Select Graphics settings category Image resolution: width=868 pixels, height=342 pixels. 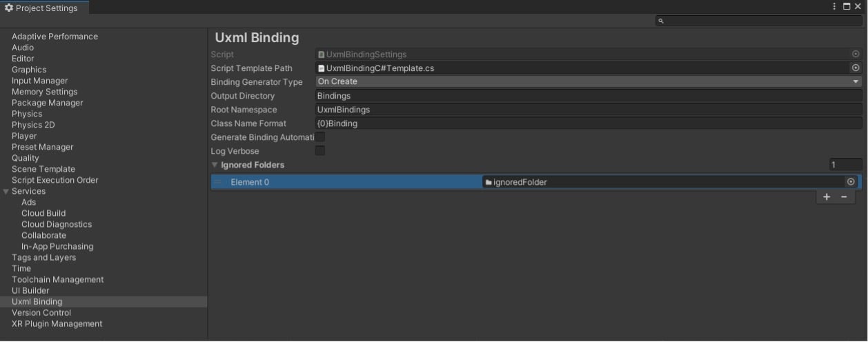(x=29, y=70)
